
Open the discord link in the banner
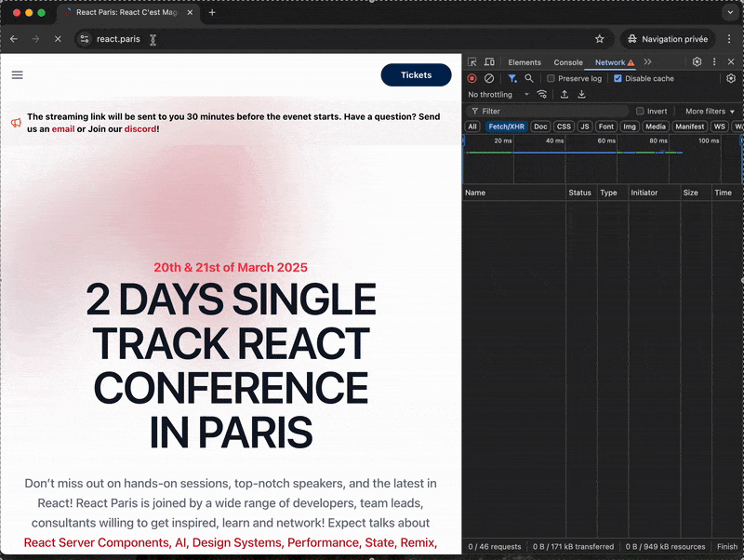140,129
